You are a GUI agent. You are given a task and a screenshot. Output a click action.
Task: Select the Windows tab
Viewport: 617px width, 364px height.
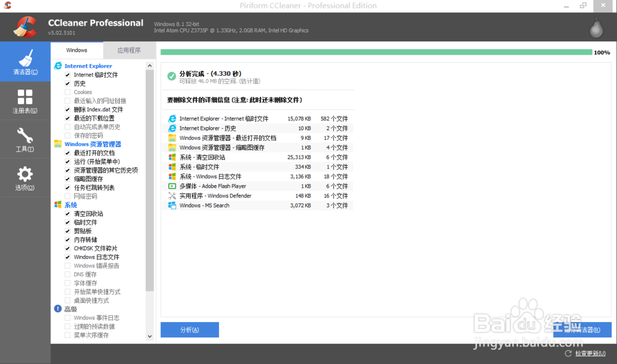point(77,50)
